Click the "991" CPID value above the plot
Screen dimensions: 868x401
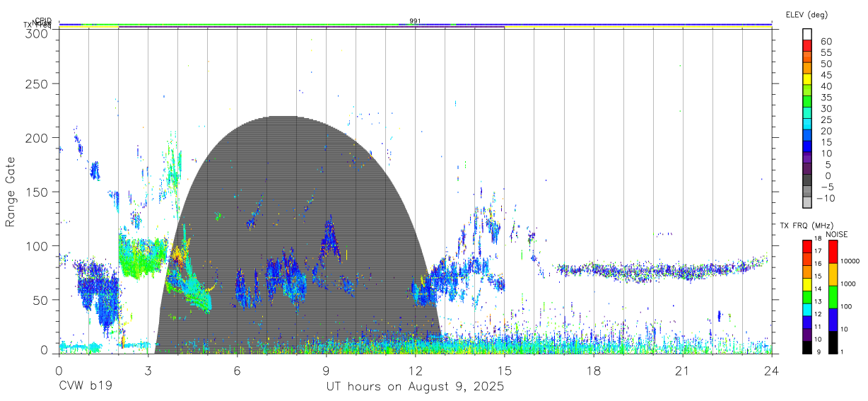coord(415,21)
